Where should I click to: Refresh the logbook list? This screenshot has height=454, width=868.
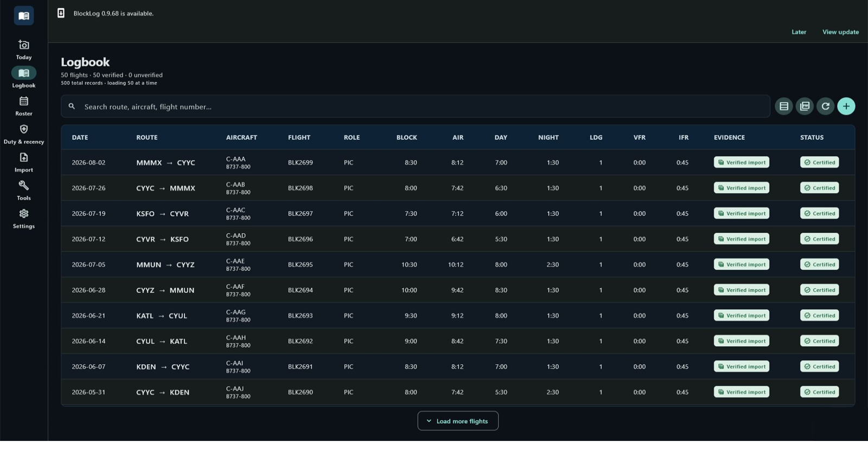(825, 106)
